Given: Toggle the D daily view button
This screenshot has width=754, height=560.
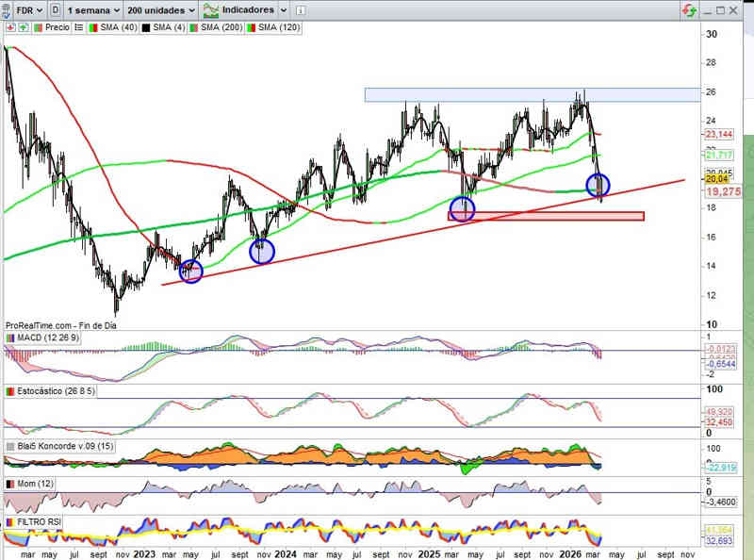Looking at the screenshot, I should pos(57,9).
